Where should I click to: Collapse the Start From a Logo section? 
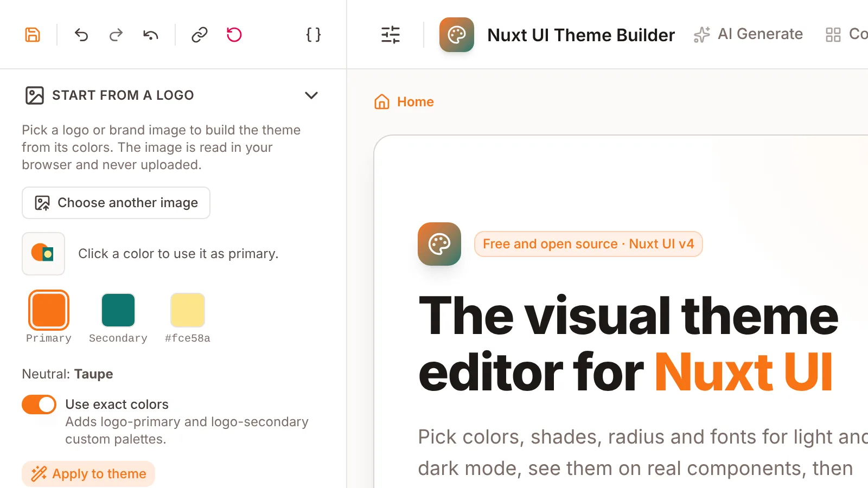coord(311,95)
